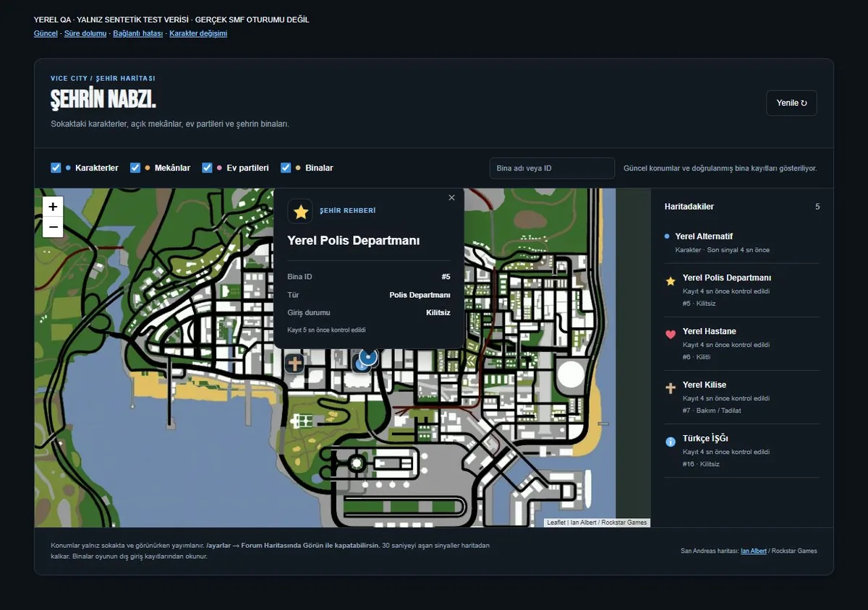Image resolution: width=868 pixels, height=610 pixels.
Task: Focus the Bina adı veya ID search field
Action: click(x=552, y=168)
